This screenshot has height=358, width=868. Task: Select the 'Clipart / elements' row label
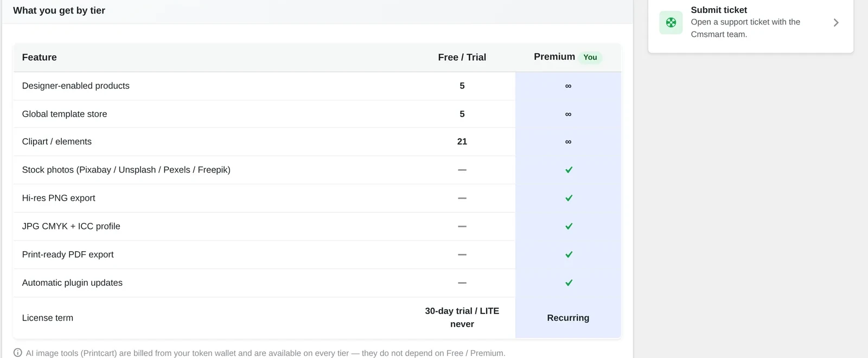(57, 142)
